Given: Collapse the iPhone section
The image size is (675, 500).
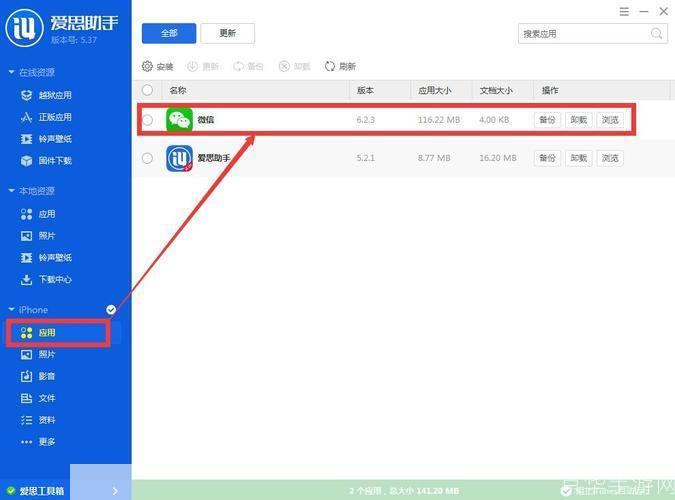Looking at the screenshot, I should click(12, 310).
